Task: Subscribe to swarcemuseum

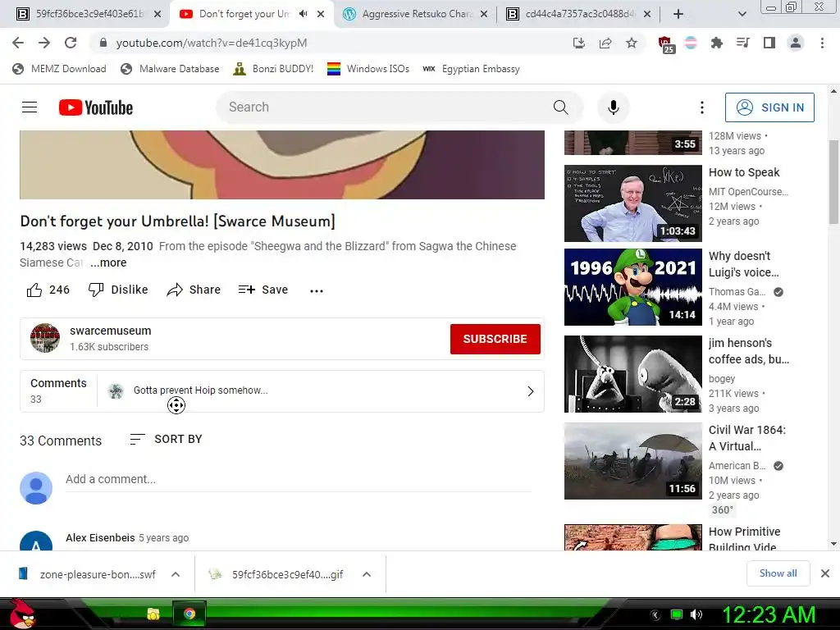Action: tap(495, 339)
